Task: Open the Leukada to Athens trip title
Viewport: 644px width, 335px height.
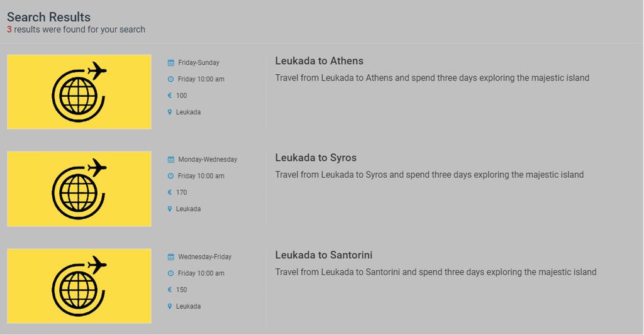Action: click(319, 61)
